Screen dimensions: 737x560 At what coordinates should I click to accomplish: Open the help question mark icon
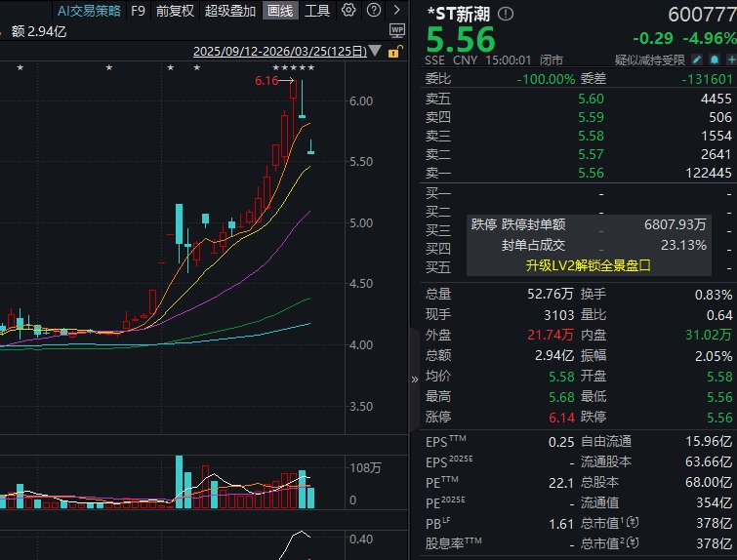[x=374, y=10]
